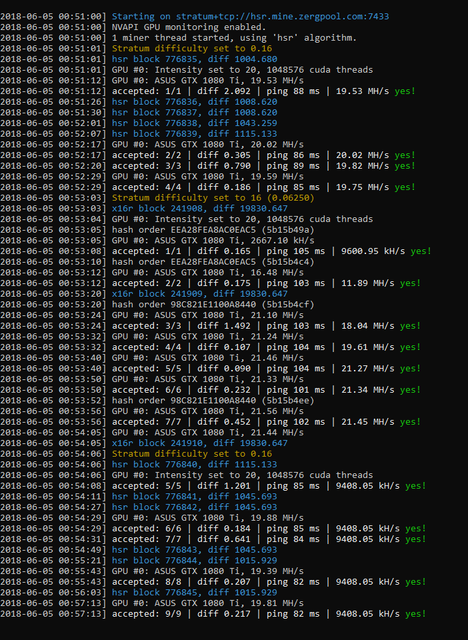Click the hash order line ending (5b15b4ee)

click(x=157, y=400)
